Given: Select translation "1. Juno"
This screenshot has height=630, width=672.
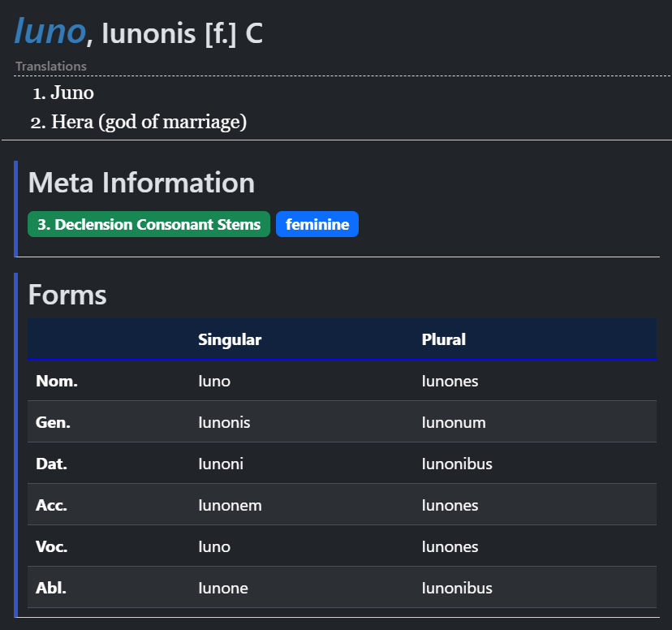Looking at the screenshot, I should click(63, 93).
